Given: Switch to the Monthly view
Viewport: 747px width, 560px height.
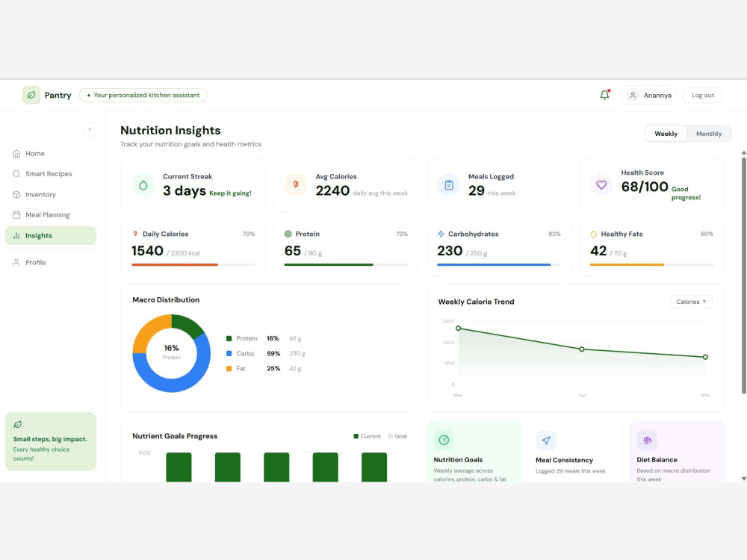Looking at the screenshot, I should coord(708,134).
